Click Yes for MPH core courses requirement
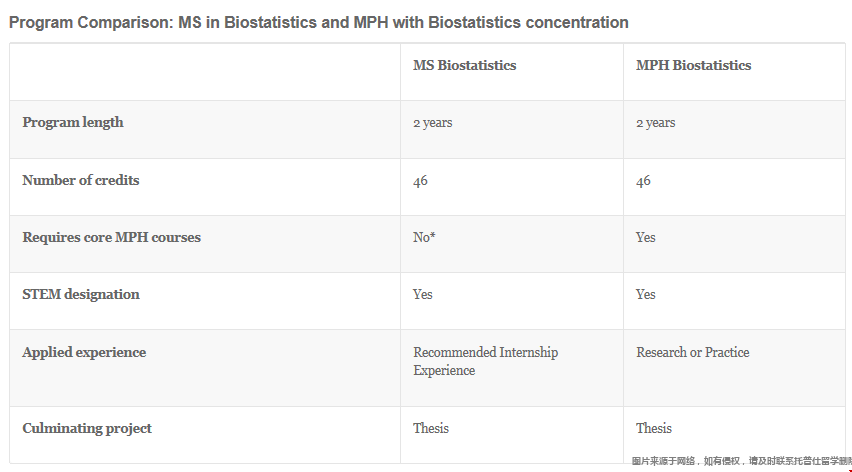Screen dimensions: 852x472 coord(645,238)
